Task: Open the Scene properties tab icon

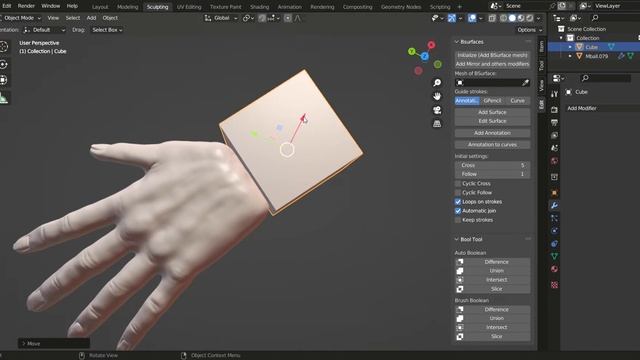Action: tap(554, 148)
